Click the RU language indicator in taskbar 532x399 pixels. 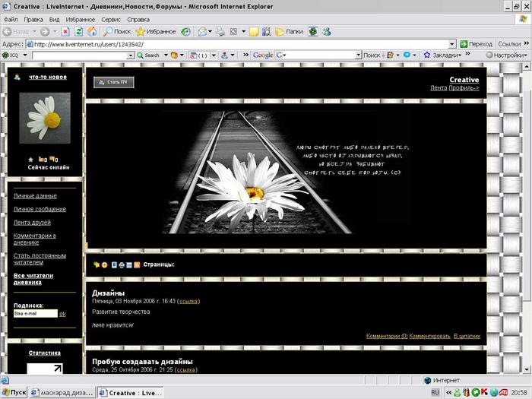tap(435, 393)
